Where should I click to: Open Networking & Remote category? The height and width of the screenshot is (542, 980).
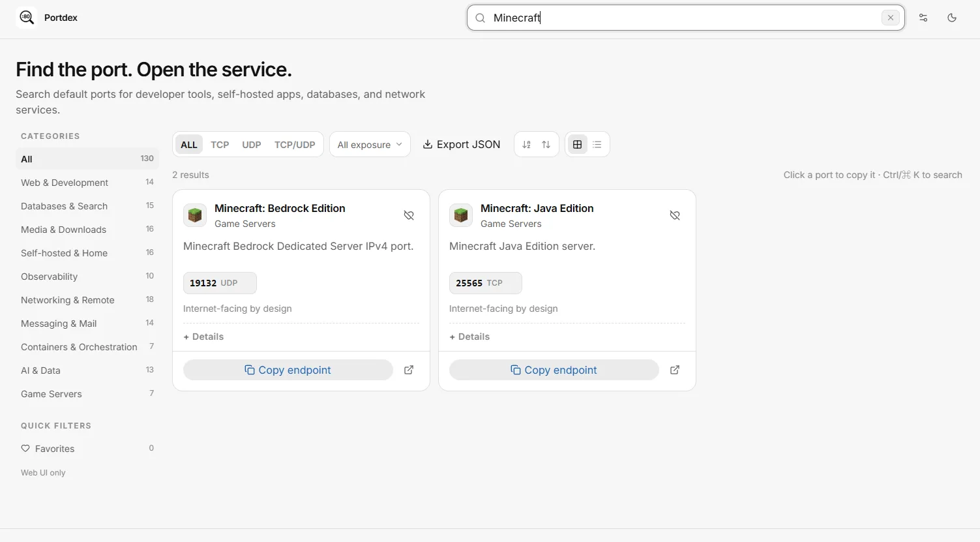point(87,300)
